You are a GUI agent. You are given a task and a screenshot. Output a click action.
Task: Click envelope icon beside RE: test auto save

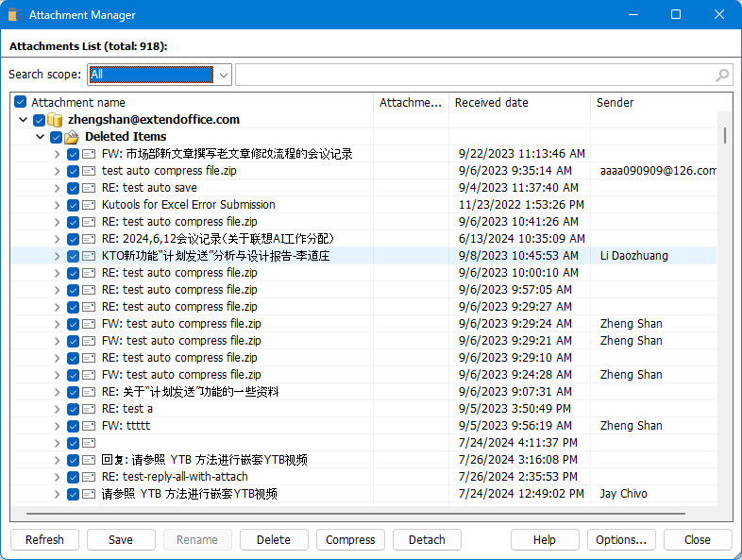(x=89, y=188)
